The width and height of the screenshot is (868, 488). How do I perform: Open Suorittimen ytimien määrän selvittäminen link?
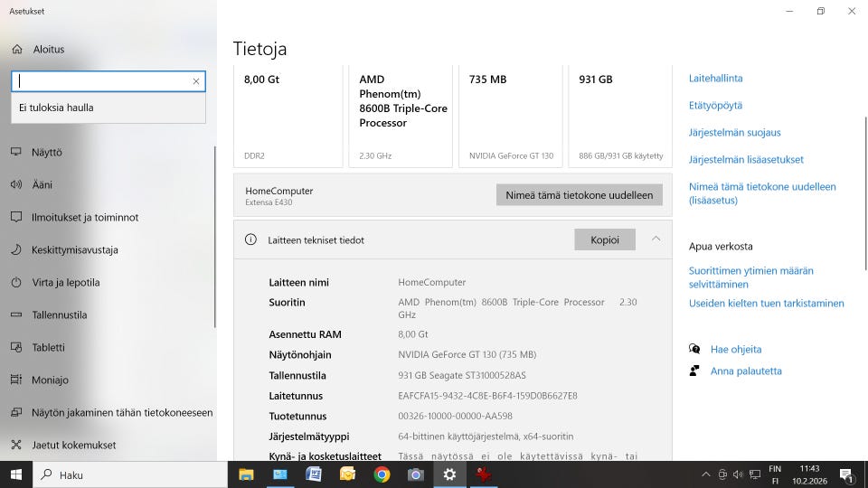point(750,277)
